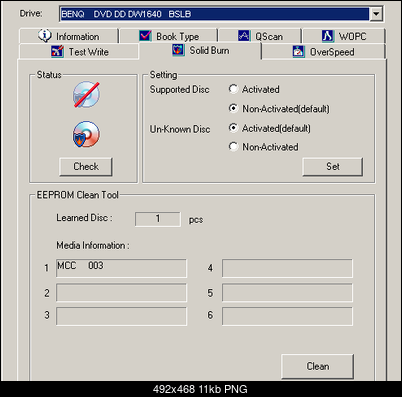The height and width of the screenshot is (397, 402).
Task: Click the Check button
Action: [x=86, y=166]
